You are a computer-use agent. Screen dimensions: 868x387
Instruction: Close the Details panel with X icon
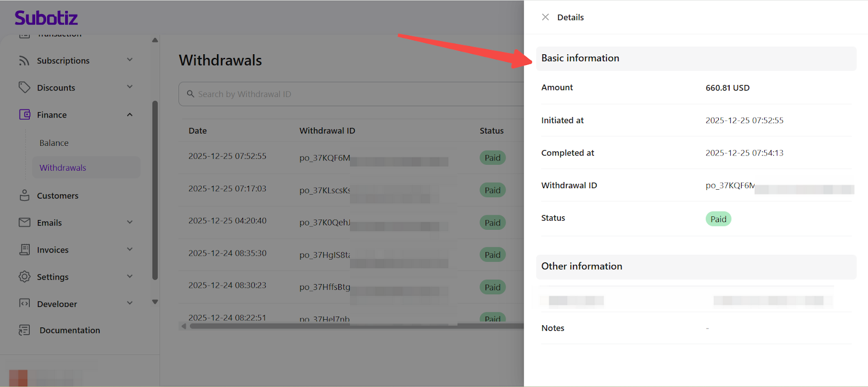tap(545, 17)
